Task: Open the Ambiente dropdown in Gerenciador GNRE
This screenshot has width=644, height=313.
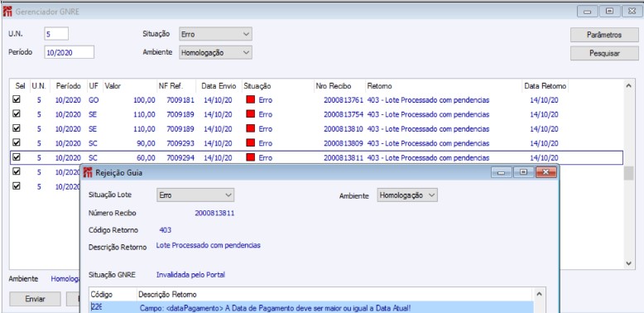Action: (215, 52)
